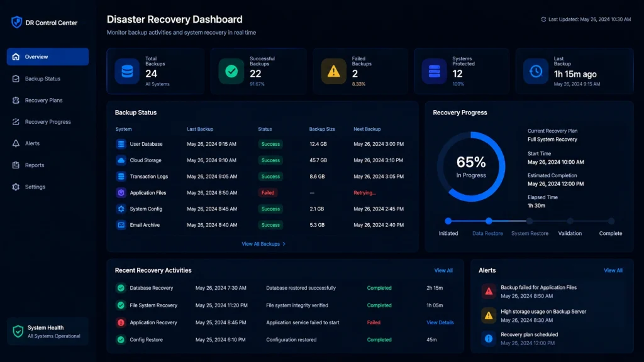Click the DR Control Center shield logo
The image size is (644, 362).
pos(16,22)
